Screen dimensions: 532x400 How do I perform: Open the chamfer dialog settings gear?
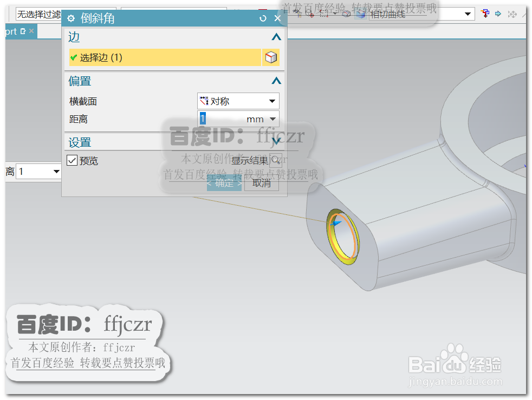pos(71,18)
